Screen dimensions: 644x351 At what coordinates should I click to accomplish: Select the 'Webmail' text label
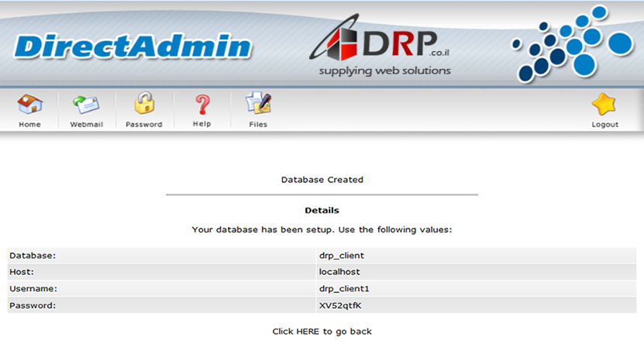coord(86,124)
